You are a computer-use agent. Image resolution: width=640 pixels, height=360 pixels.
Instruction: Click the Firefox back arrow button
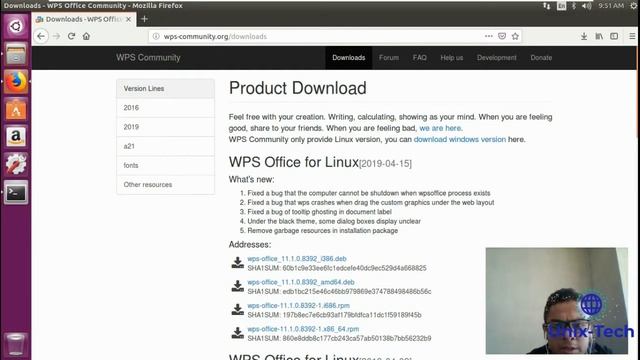click(x=41, y=36)
